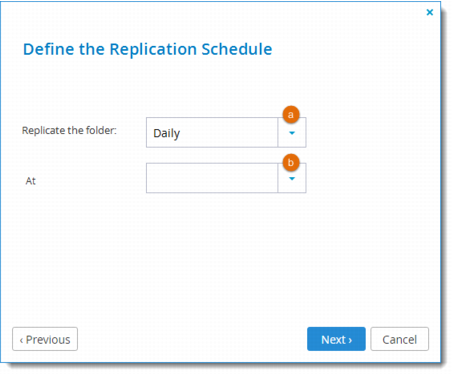Go back with the Previous button
Viewport: 452px width, 374px height.
coord(45,339)
